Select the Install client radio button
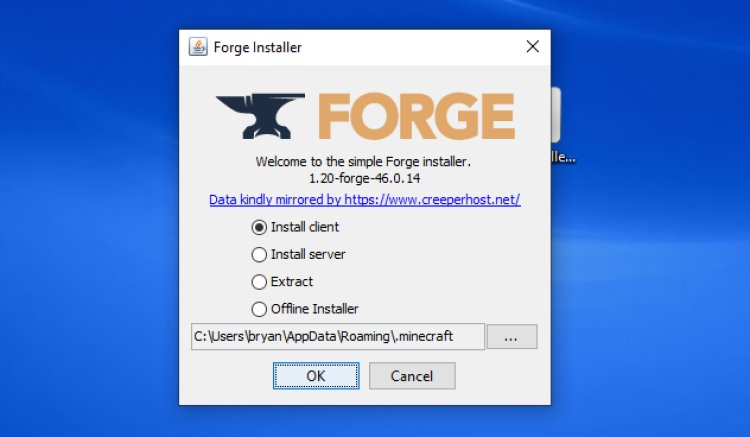The width and height of the screenshot is (750, 437). point(259,227)
